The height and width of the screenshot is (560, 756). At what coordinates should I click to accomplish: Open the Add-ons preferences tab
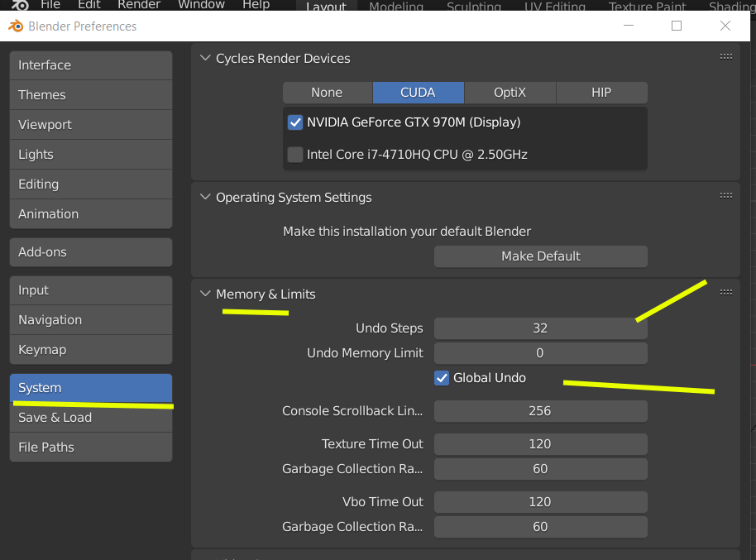point(91,252)
